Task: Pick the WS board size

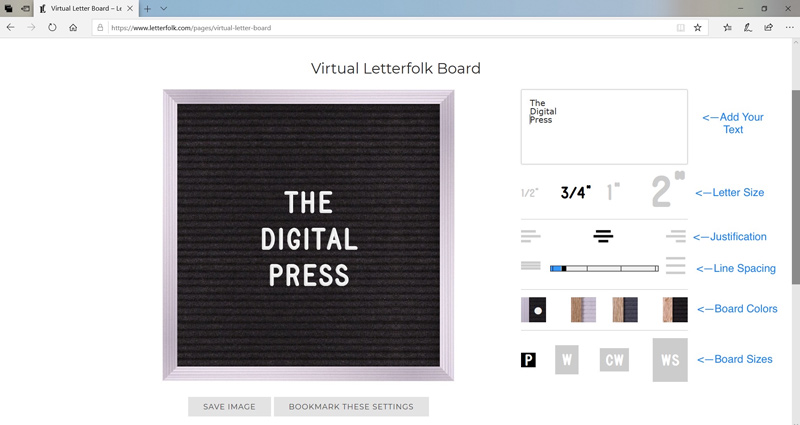Action: [670, 360]
